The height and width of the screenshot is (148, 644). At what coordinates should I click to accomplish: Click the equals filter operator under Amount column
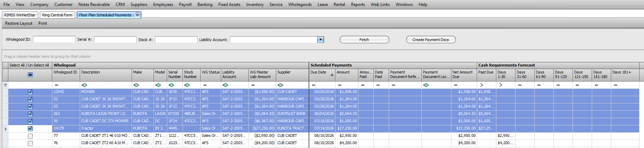click(340, 85)
